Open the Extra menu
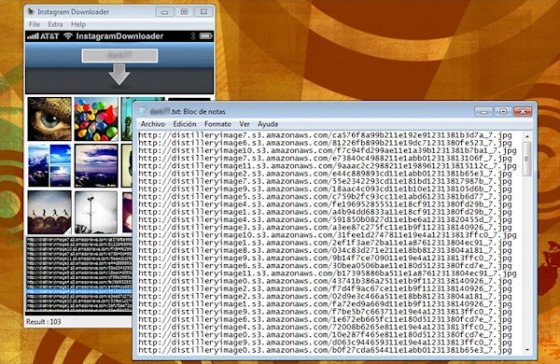The height and width of the screenshot is (364, 560). point(55,24)
